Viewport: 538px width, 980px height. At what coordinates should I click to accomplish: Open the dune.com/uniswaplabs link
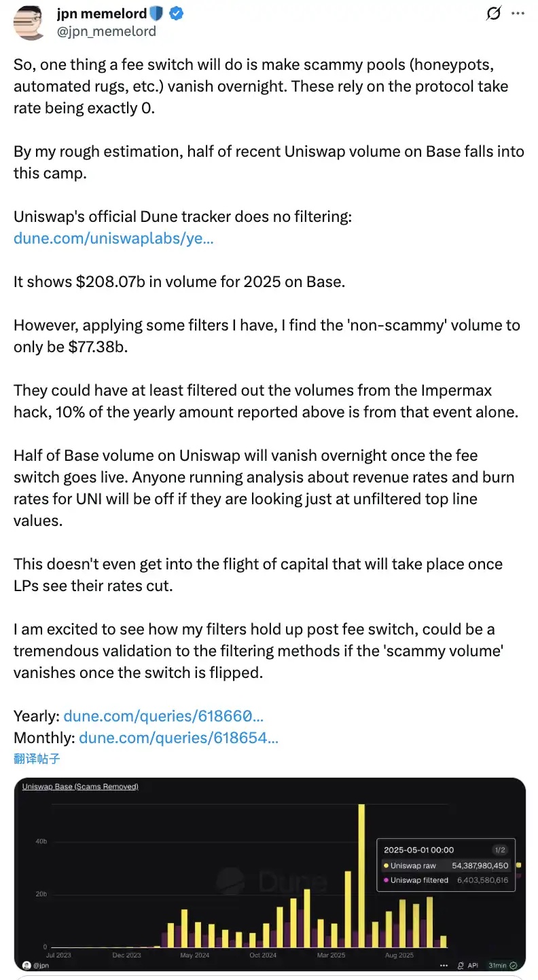pos(113,238)
